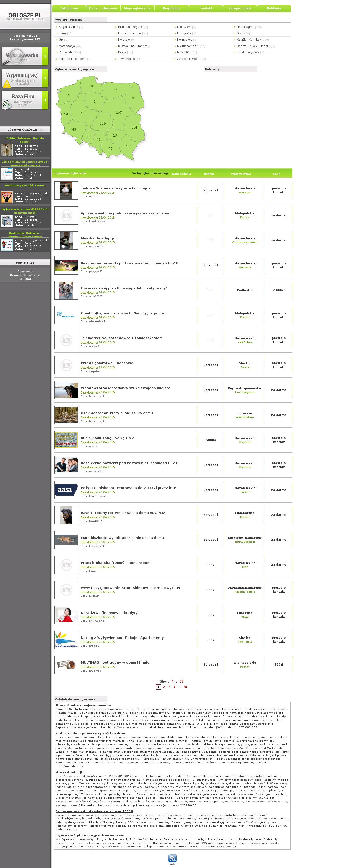Sort listings by Data dodania
The width and height of the screenshot is (363, 868).
(181, 174)
